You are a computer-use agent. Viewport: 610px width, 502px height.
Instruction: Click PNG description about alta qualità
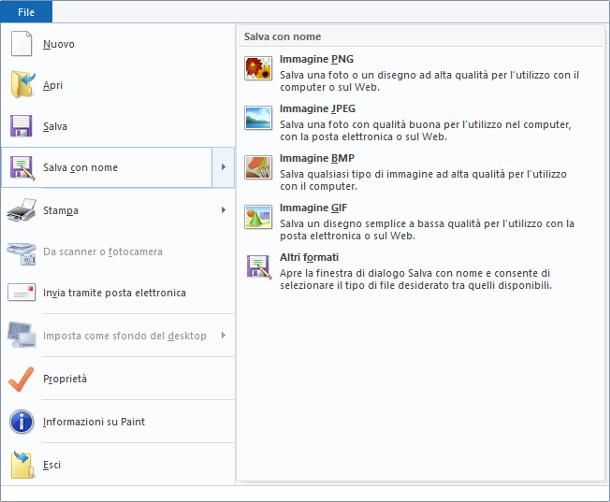(429, 81)
